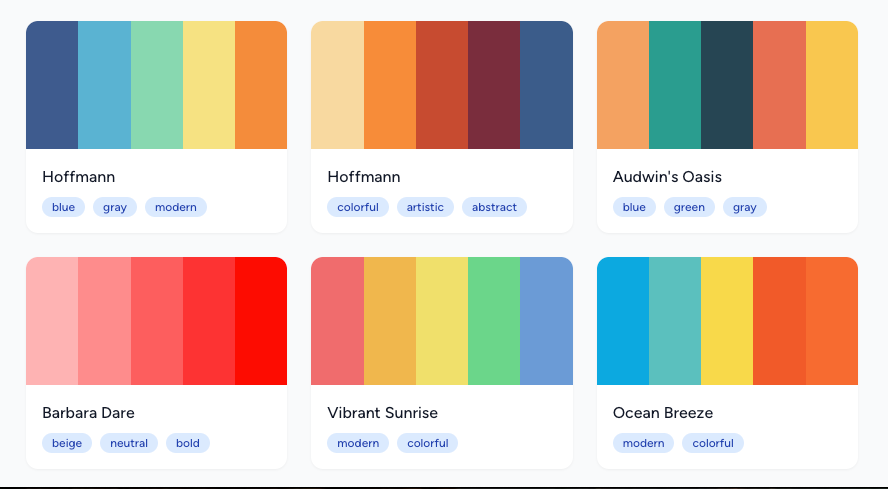Viewport: 888px width, 489px height.
Task: Click the 'abstract' tag
Action: [x=494, y=207]
